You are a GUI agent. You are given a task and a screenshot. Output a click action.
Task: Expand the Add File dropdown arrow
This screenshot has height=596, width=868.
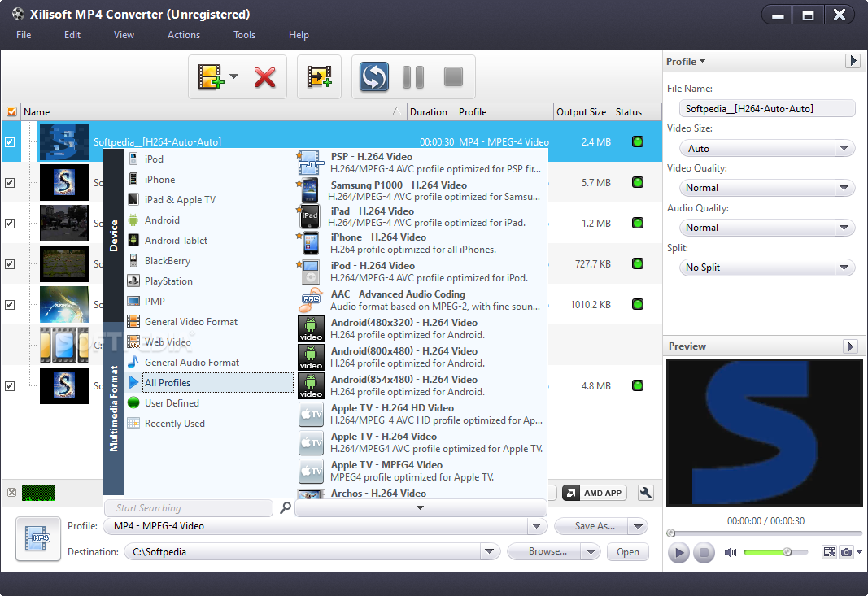[234, 76]
